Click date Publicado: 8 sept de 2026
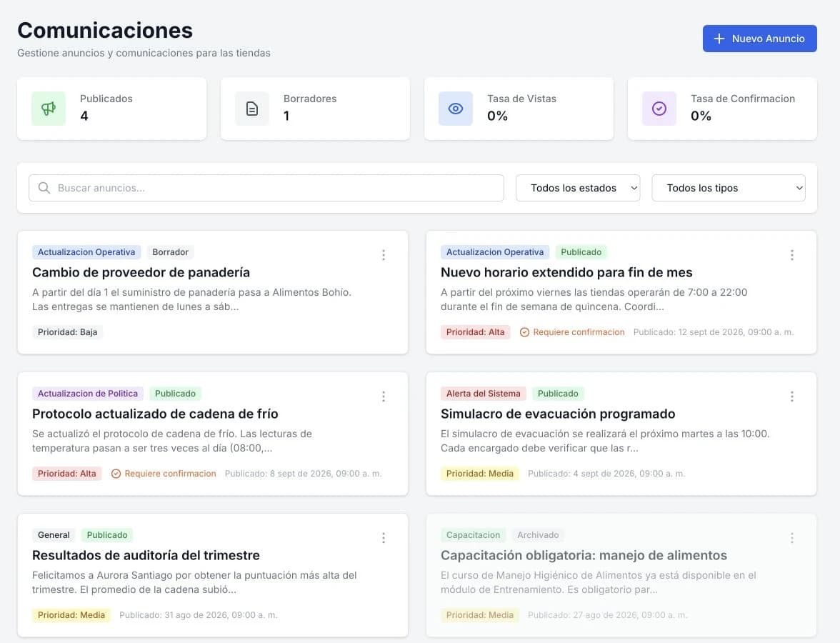 coord(303,474)
